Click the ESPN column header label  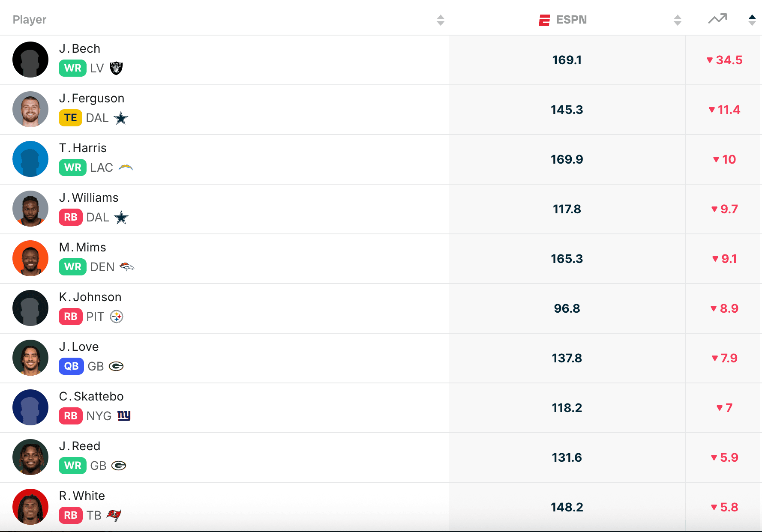571,20
